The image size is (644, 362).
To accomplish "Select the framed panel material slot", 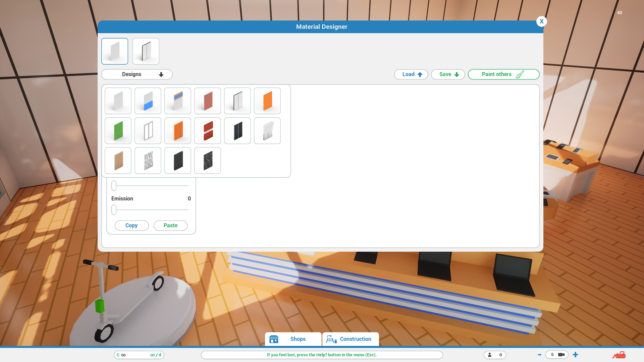I will (146, 51).
